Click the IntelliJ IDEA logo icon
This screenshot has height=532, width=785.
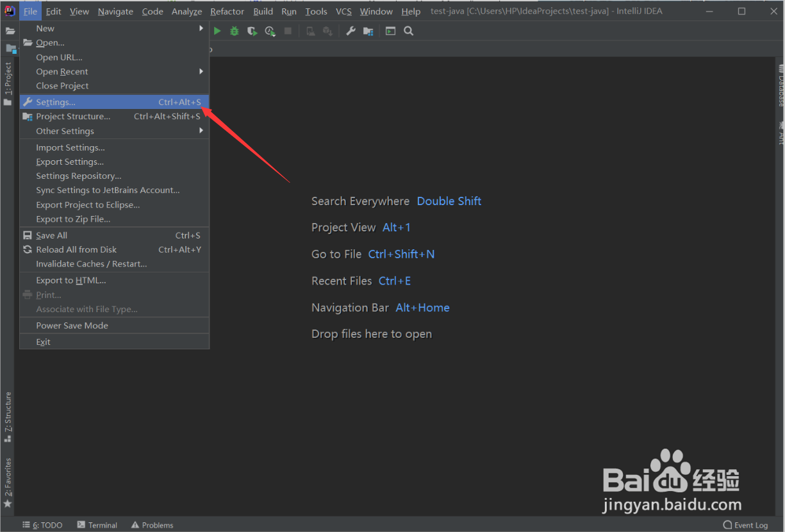pos(9,11)
